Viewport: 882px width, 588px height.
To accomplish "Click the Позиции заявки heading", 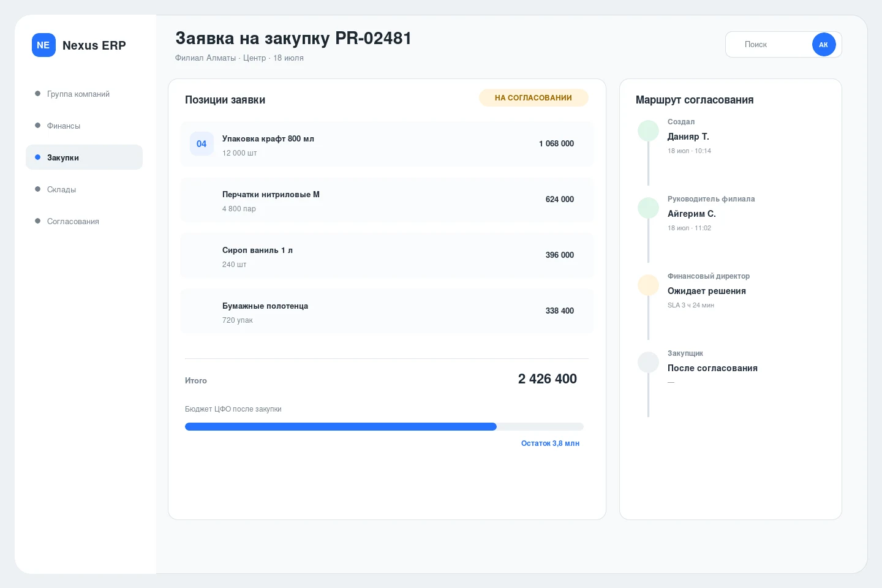I will pos(225,100).
